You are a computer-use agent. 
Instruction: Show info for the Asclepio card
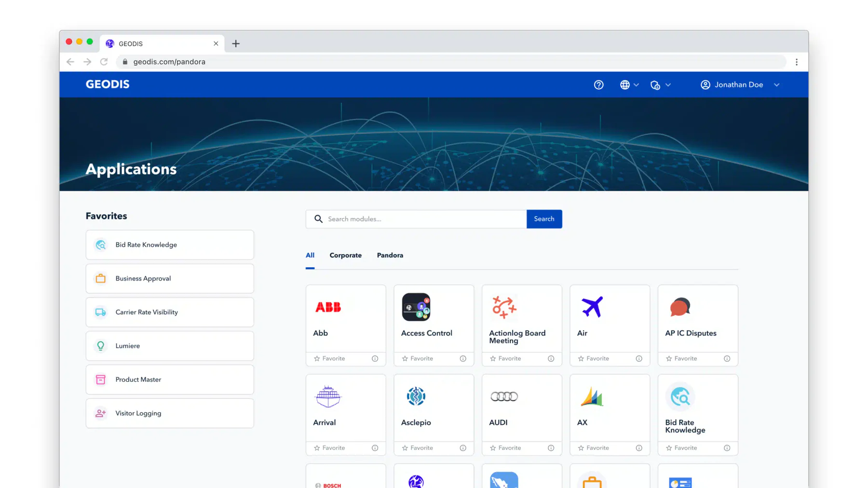(463, 448)
